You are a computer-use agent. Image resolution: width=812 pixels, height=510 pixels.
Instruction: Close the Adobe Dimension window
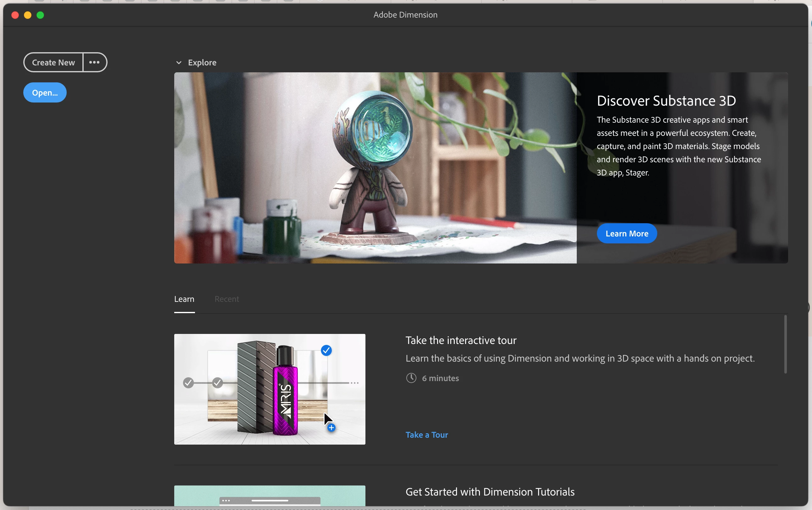pos(15,15)
